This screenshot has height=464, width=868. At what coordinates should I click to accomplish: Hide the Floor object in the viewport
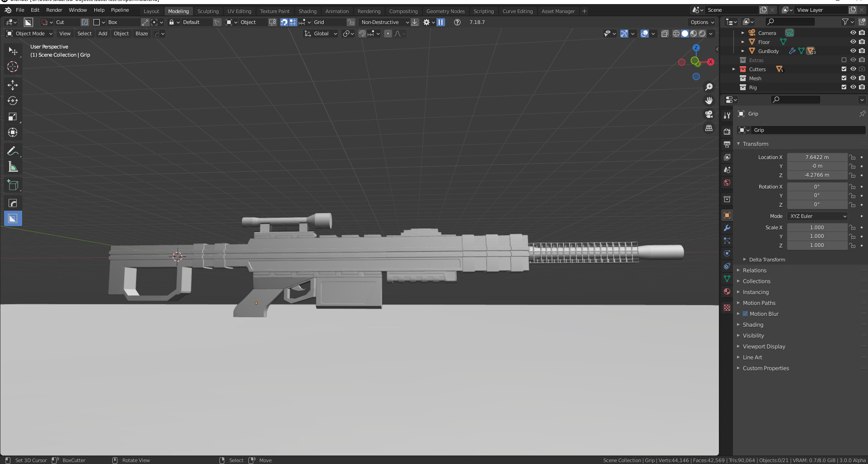pyautogui.click(x=853, y=42)
